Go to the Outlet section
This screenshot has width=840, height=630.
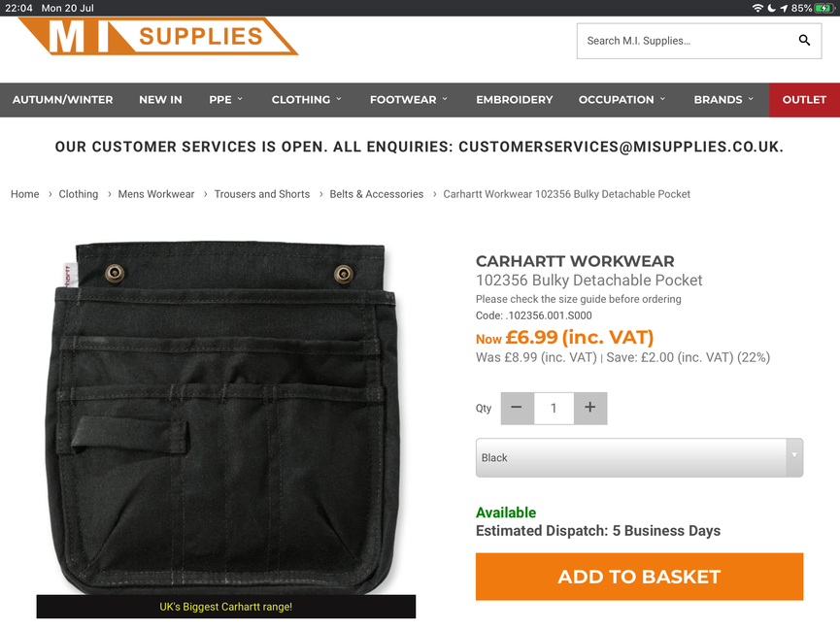tap(804, 100)
